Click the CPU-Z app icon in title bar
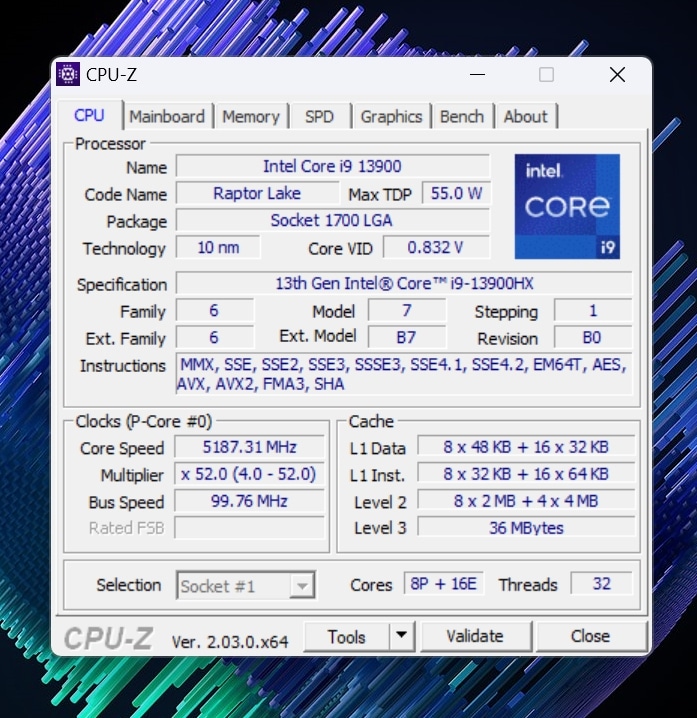The width and height of the screenshot is (697, 718). [x=68, y=74]
